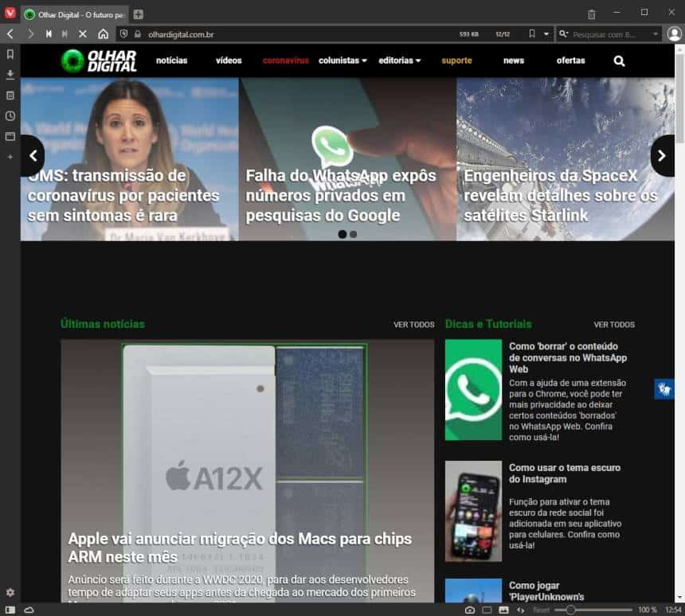Viewport: 685px width, 616px height.
Task: Open the coronavírus menu item
Action: [x=286, y=60]
